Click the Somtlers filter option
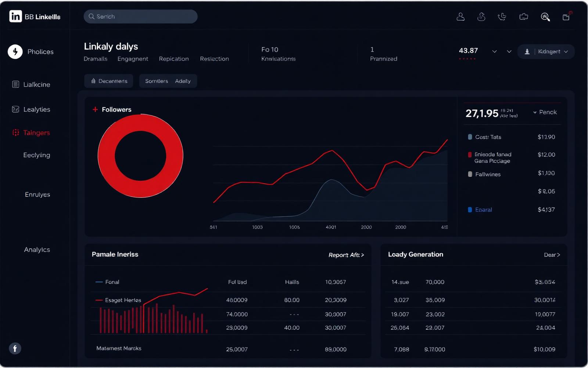588x368 pixels. (157, 81)
